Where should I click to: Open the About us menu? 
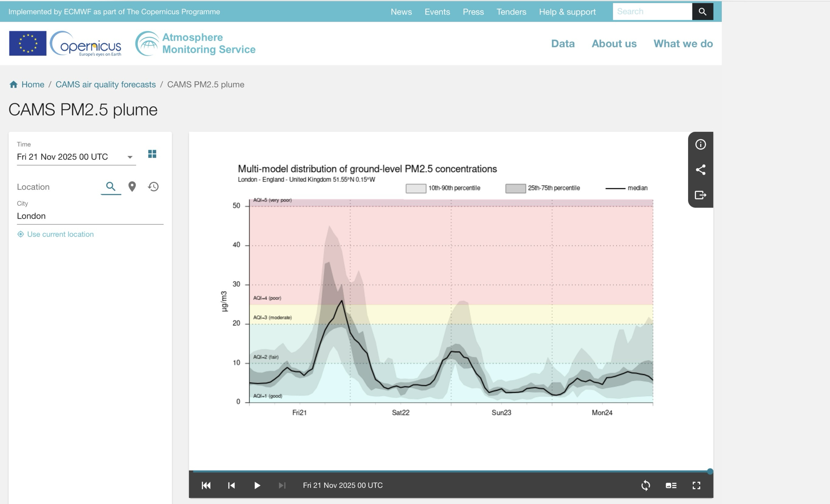[x=614, y=44]
